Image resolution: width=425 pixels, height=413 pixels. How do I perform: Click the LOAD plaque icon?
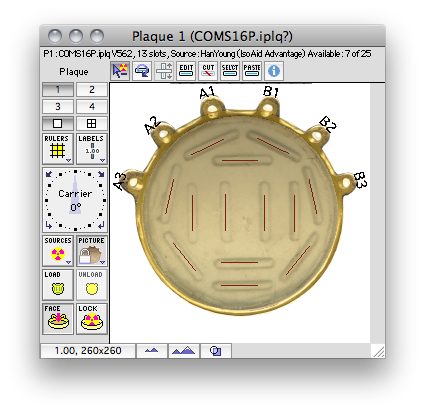(x=58, y=285)
